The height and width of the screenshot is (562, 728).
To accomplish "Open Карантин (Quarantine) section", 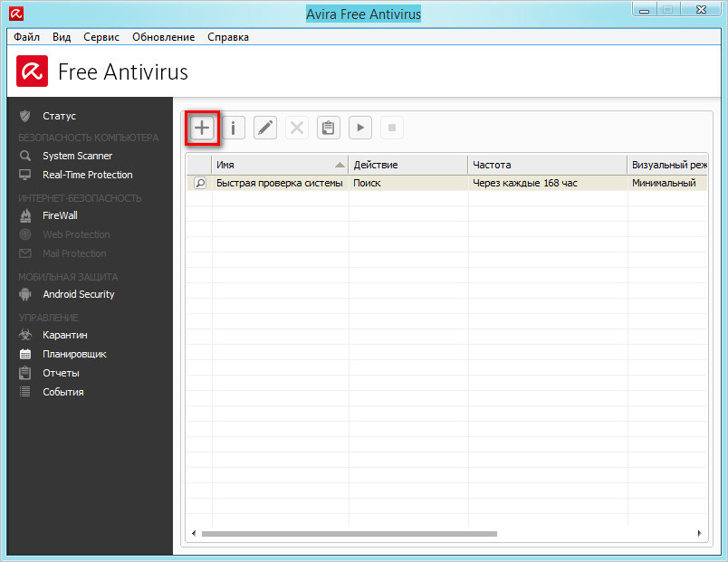I will click(64, 335).
